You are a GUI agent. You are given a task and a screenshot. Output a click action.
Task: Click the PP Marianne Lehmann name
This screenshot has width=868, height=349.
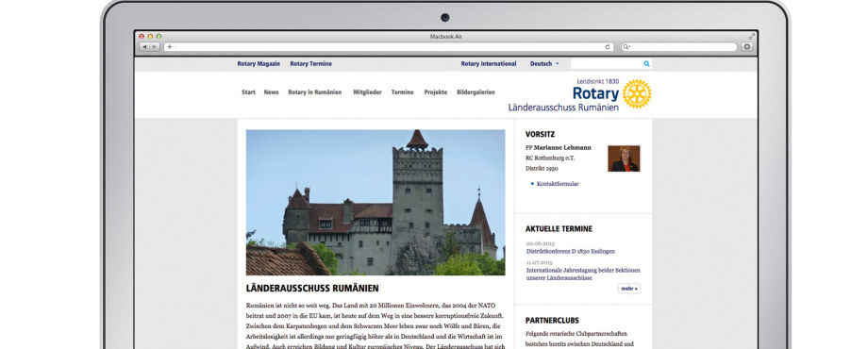tap(559, 148)
